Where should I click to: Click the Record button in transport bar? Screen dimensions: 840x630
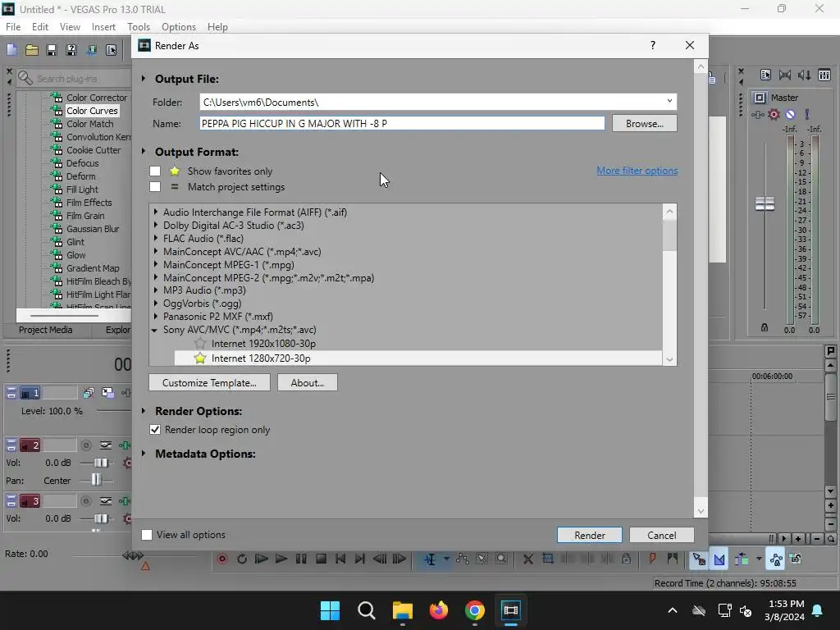[222, 559]
